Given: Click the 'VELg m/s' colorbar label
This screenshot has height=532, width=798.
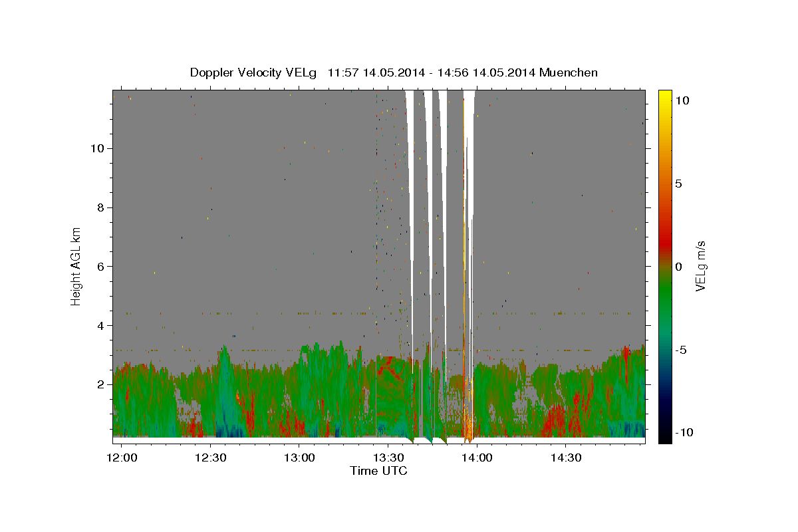Looking at the screenshot, I should pos(700,266).
